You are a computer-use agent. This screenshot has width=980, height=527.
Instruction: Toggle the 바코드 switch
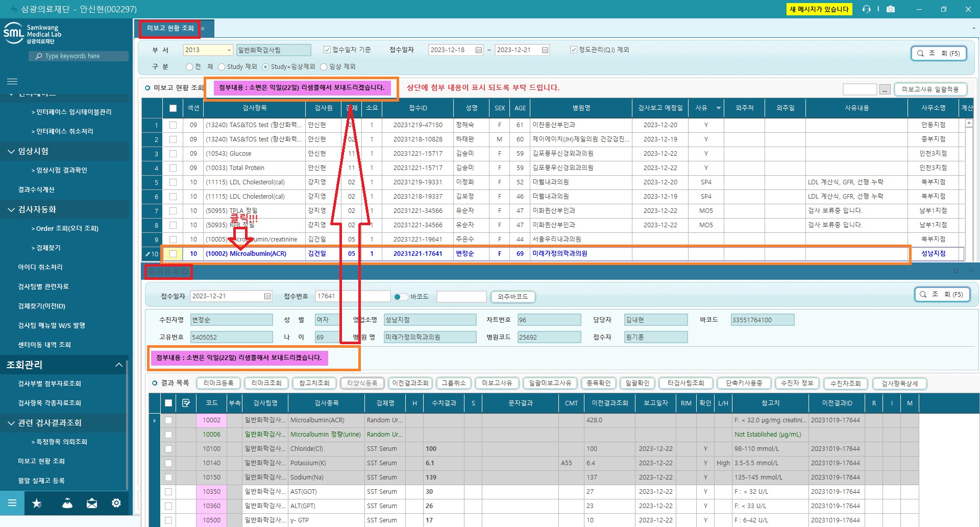401,297
